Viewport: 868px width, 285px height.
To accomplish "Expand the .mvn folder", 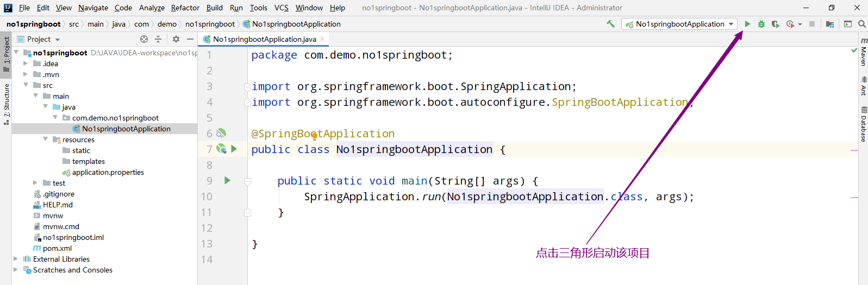I will click(26, 74).
